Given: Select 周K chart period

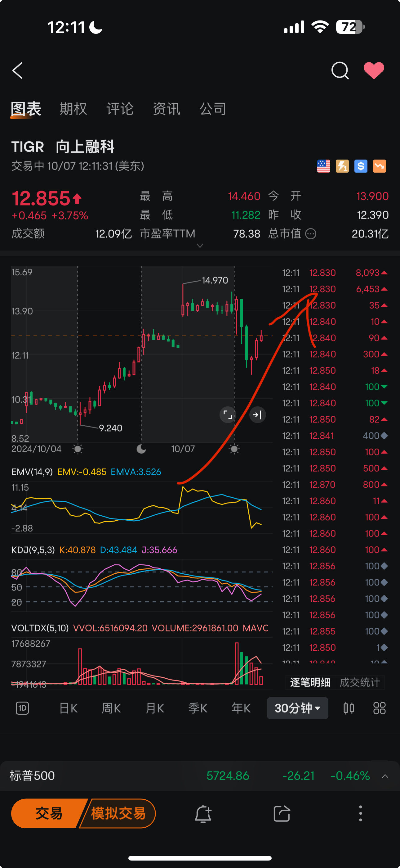Looking at the screenshot, I should pyautogui.click(x=111, y=708).
